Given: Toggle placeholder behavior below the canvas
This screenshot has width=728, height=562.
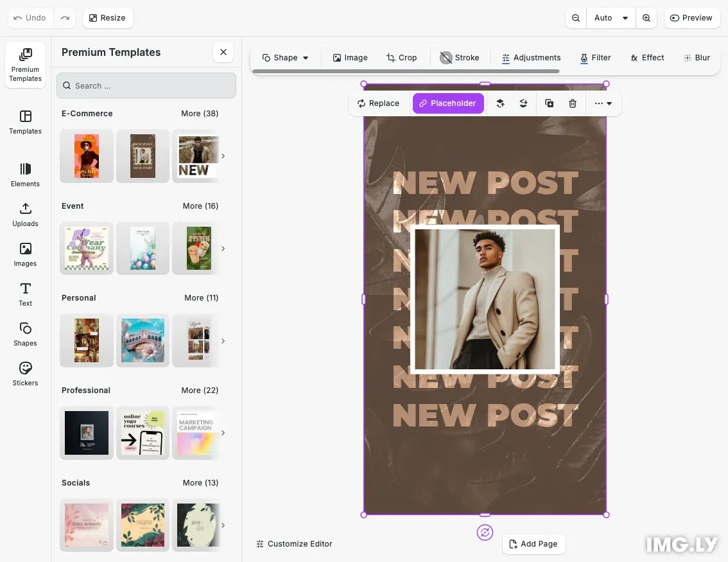Looking at the screenshot, I should [x=485, y=532].
